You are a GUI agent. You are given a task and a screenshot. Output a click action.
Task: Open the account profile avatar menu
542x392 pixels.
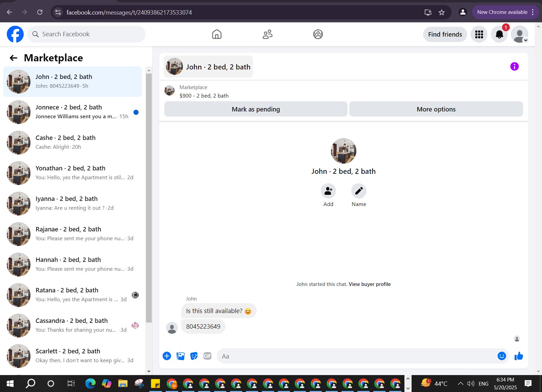tap(520, 34)
